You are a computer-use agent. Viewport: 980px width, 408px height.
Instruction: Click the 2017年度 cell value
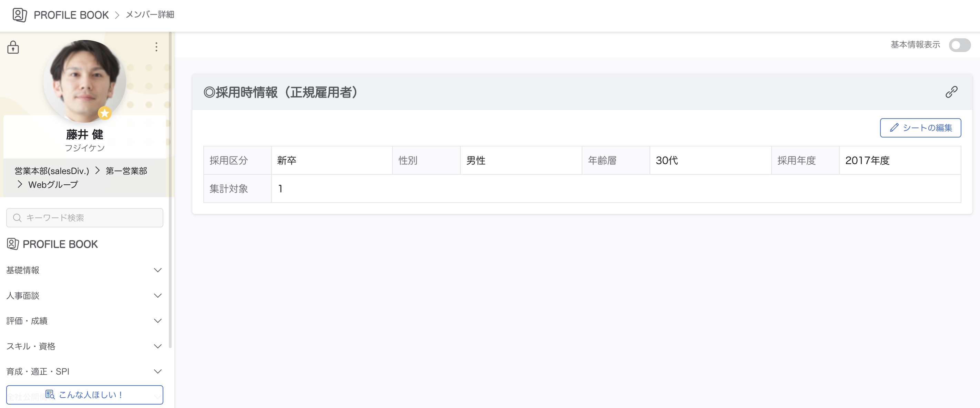tap(867, 160)
